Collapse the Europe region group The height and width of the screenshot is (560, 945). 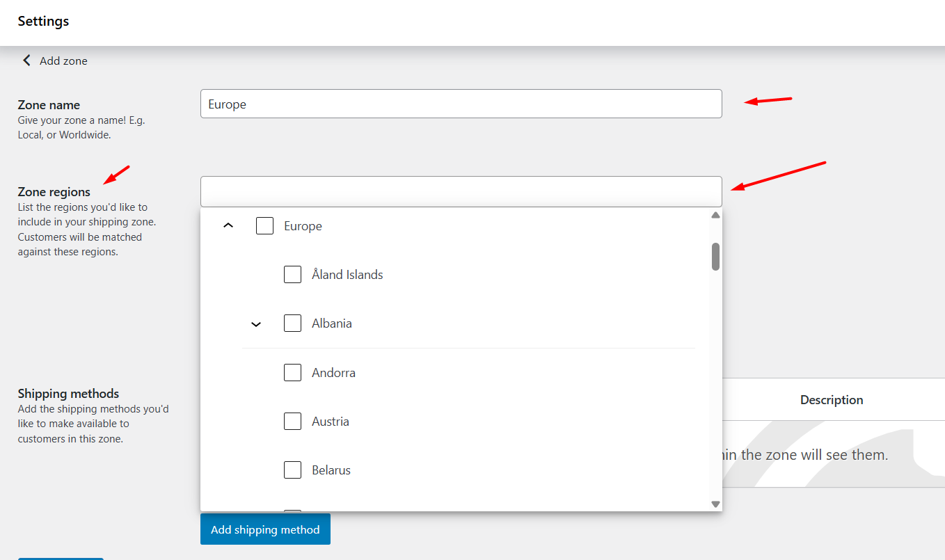(228, 226)
